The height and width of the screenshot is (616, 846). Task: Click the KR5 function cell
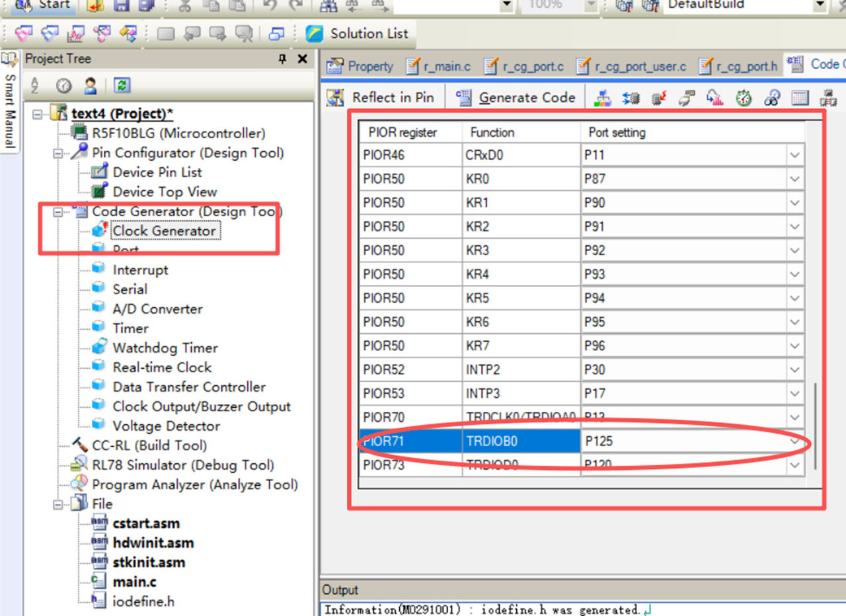click(x=521, y=298)
